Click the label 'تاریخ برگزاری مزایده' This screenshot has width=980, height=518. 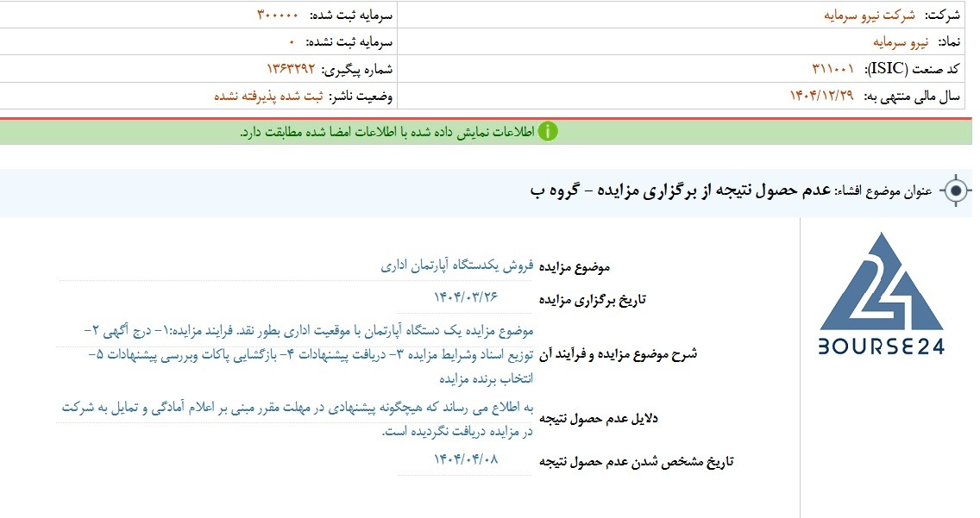click(593, 300)
